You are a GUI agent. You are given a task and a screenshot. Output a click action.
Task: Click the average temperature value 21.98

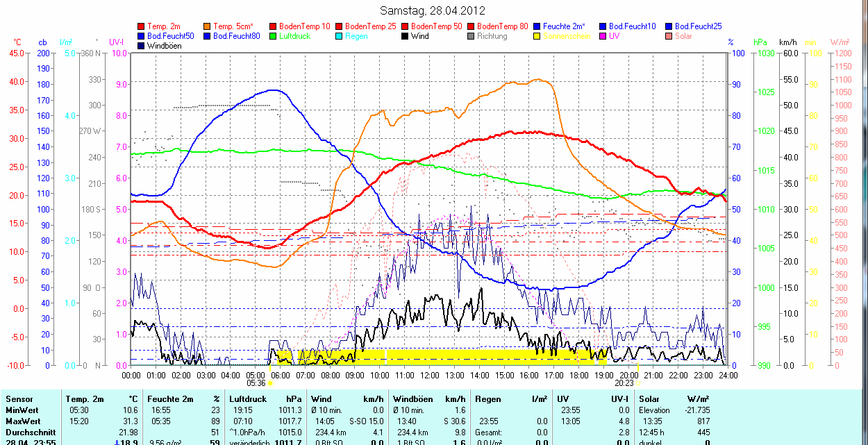129,432
